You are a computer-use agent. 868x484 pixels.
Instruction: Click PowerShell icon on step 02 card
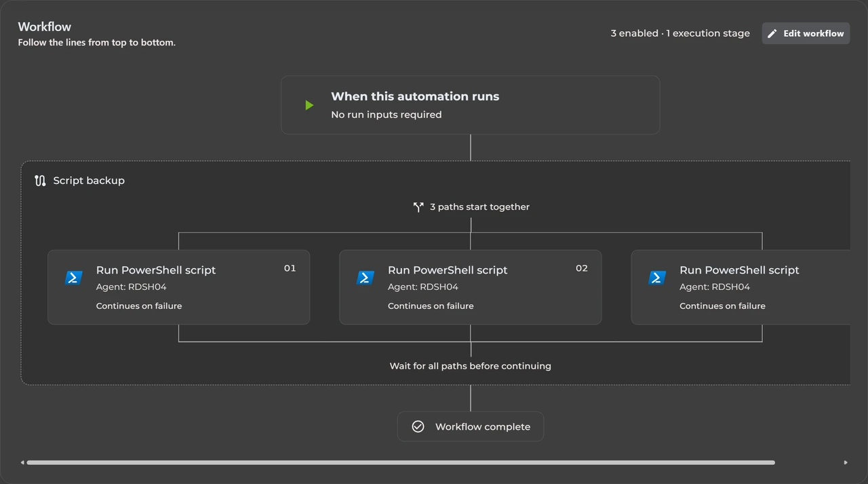(366, 278)
